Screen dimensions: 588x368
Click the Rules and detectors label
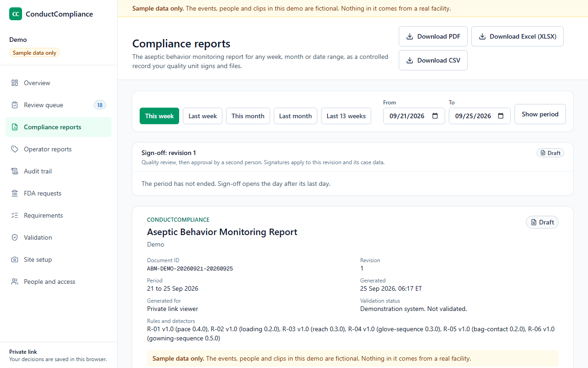click(x=171, y=321)
